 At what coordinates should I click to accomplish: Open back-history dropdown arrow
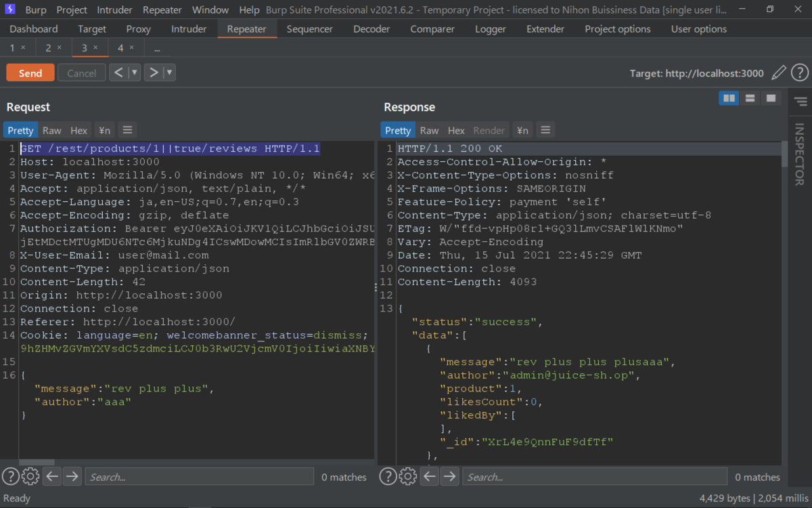(134, 72)
